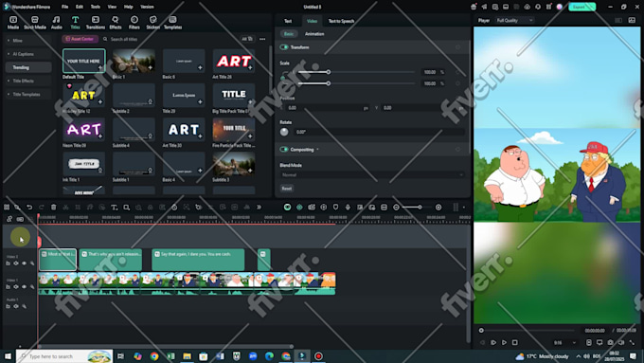Switch to the Text to Speech tab
The height and width of the screenshot is (363, 644).
[x=341, y=21]
